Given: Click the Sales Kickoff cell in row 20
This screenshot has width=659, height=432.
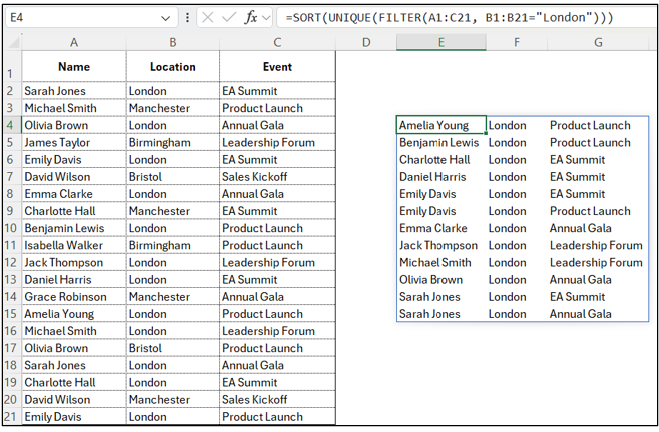Looking at the screenshot, I should coord(277,399).
